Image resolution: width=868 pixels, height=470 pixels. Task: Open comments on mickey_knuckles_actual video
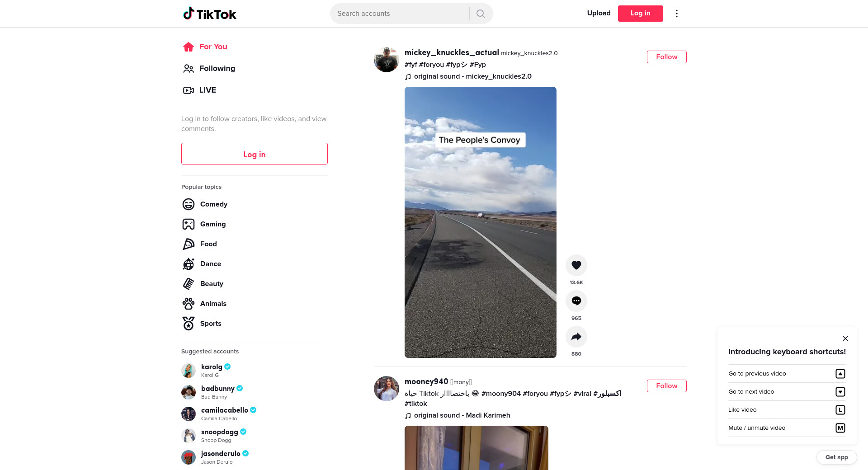click(x=576, y=301)
